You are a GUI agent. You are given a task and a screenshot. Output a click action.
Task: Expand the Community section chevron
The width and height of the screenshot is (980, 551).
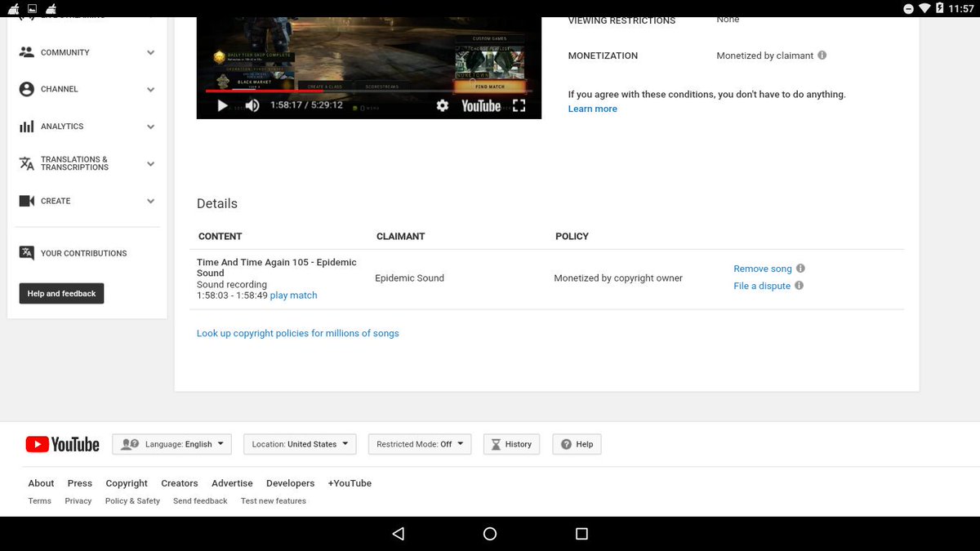coord(150,52)
